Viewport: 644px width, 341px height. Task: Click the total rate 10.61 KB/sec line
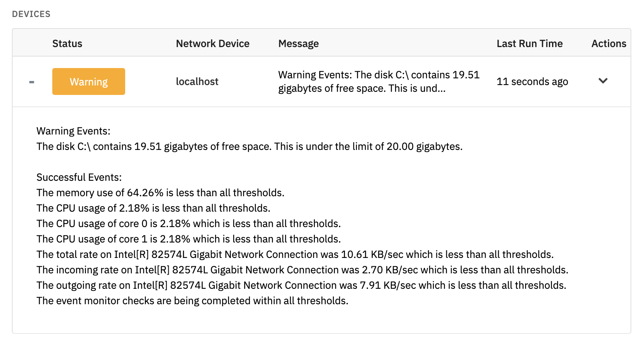point(295,254)
